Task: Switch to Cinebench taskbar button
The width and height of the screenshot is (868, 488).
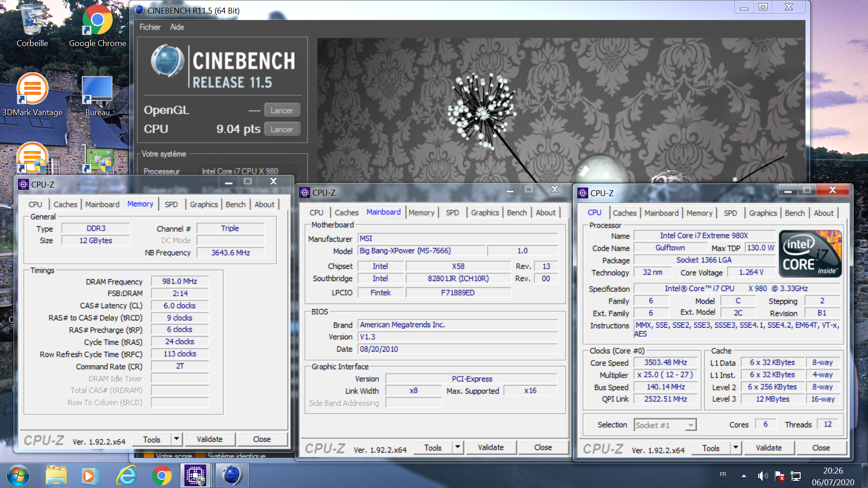Action: (232, 476)
